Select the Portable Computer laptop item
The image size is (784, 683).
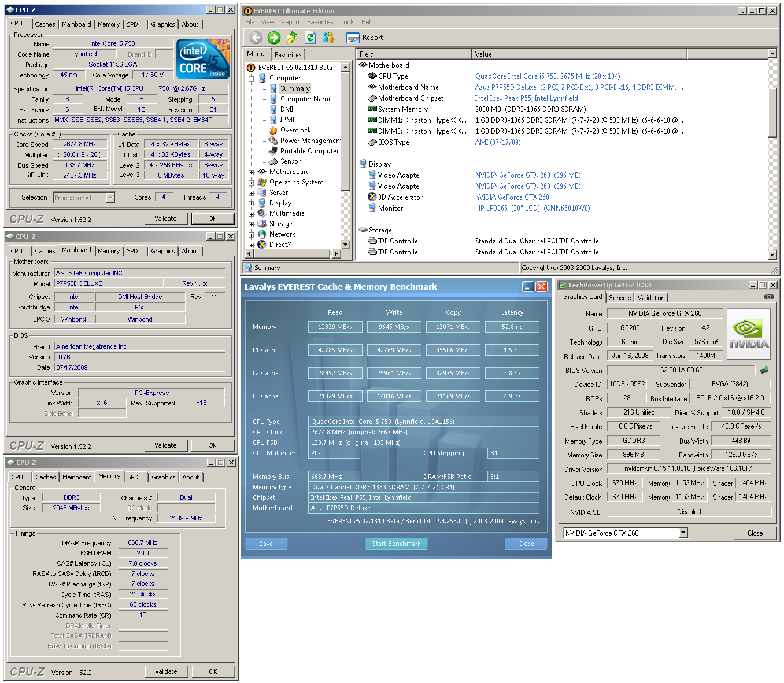[304, 151]
